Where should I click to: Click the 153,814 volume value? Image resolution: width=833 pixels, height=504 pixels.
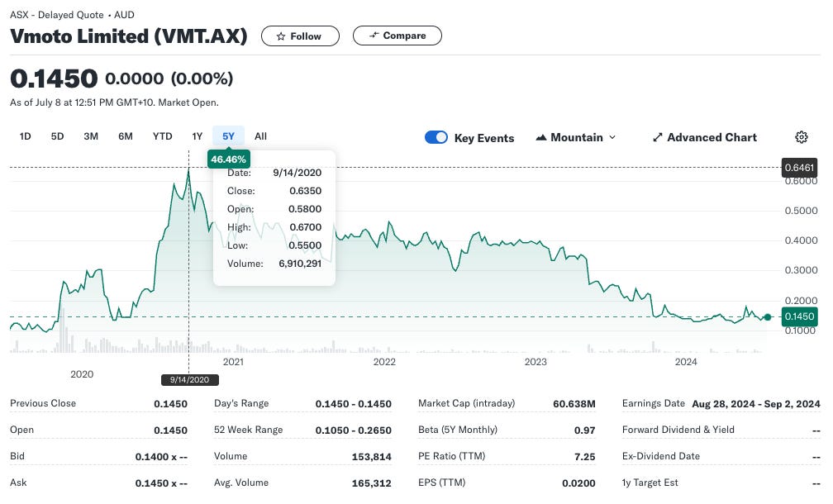pyautogui.click(x=371, y=457)
